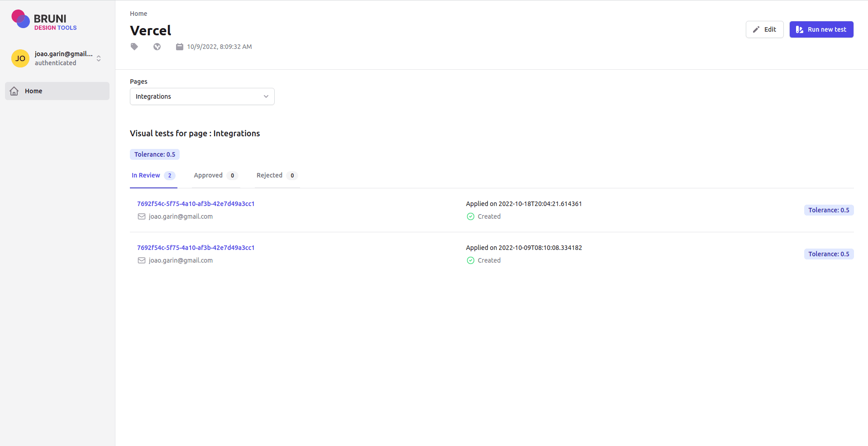Expand the account switcher chevrons
The width and height of the screenshot is (868, 446).
99,58
